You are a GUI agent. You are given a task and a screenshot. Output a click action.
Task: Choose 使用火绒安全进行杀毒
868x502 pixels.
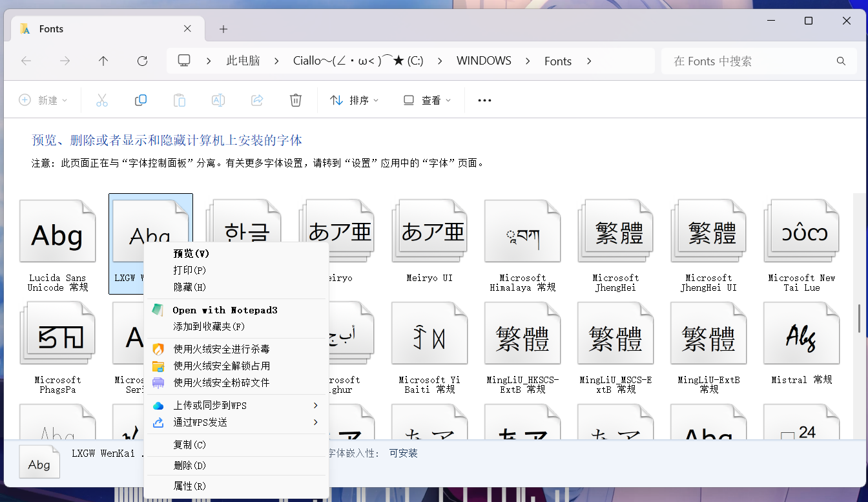(x=236, y=349)
